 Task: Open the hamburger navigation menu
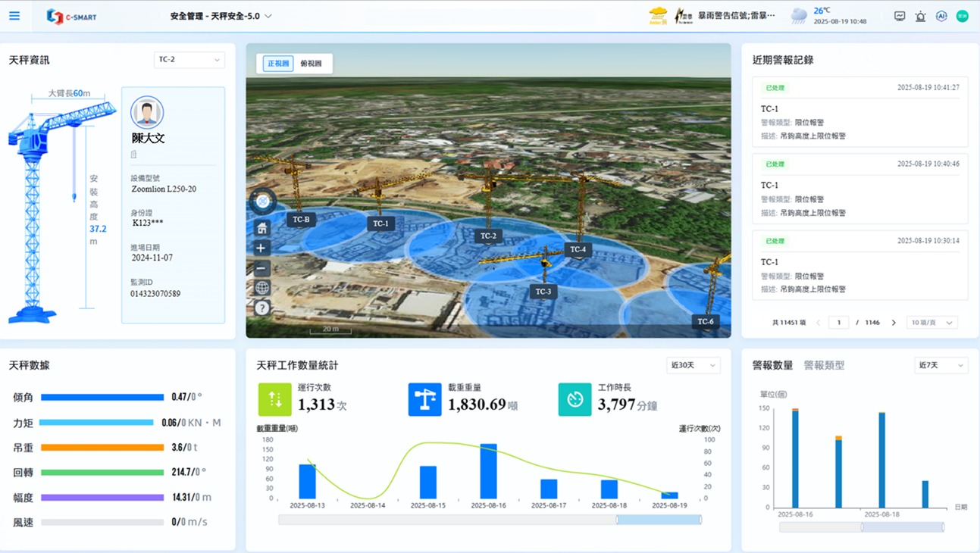[14, 16]
